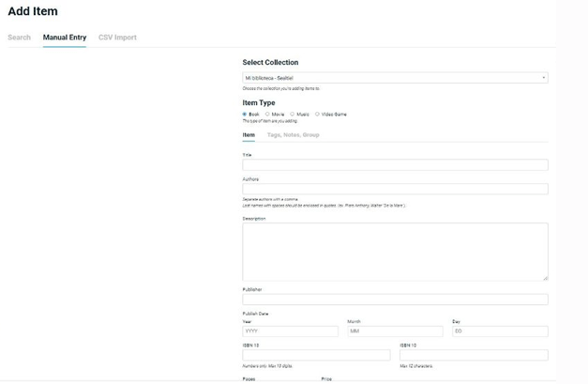Focus the publish date Year field
Image resolution: width=588 pixels, height=384 pixels.
[x=290, y=331]
